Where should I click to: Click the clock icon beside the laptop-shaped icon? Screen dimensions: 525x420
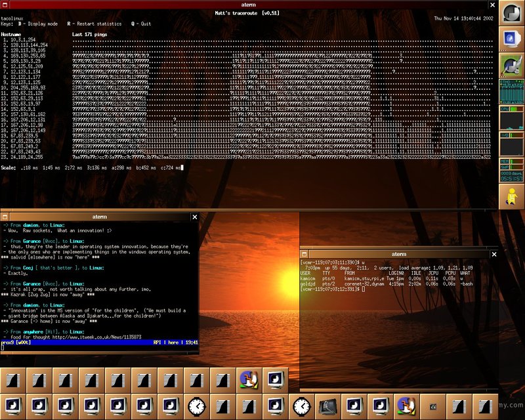click(x=302, y=406)
